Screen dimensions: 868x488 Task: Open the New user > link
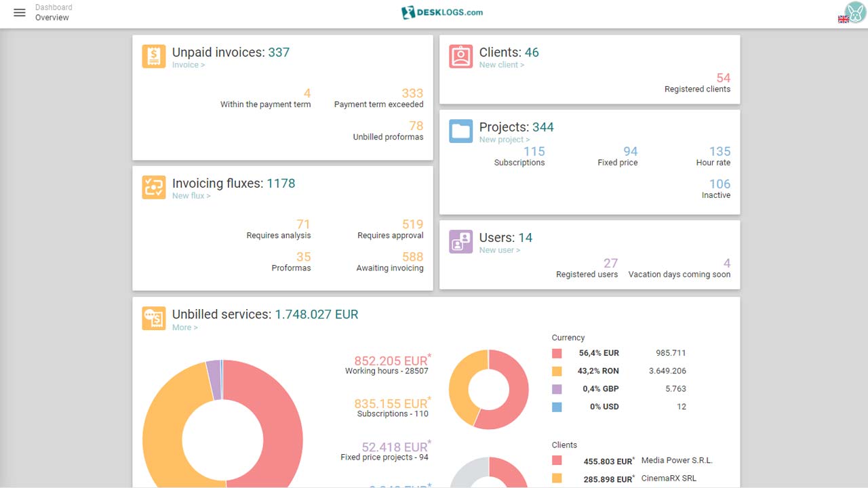pos(500,250)
